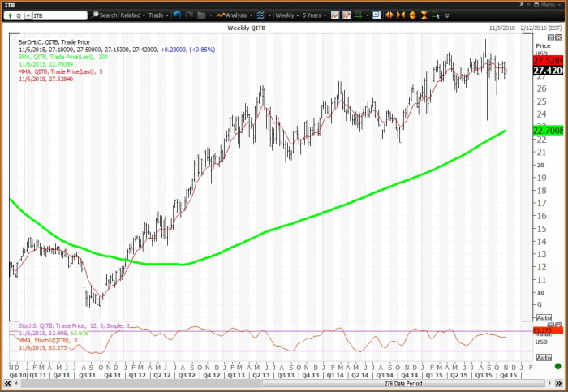Click the orange vertical expand arrows icon

(x=411, y=15)
